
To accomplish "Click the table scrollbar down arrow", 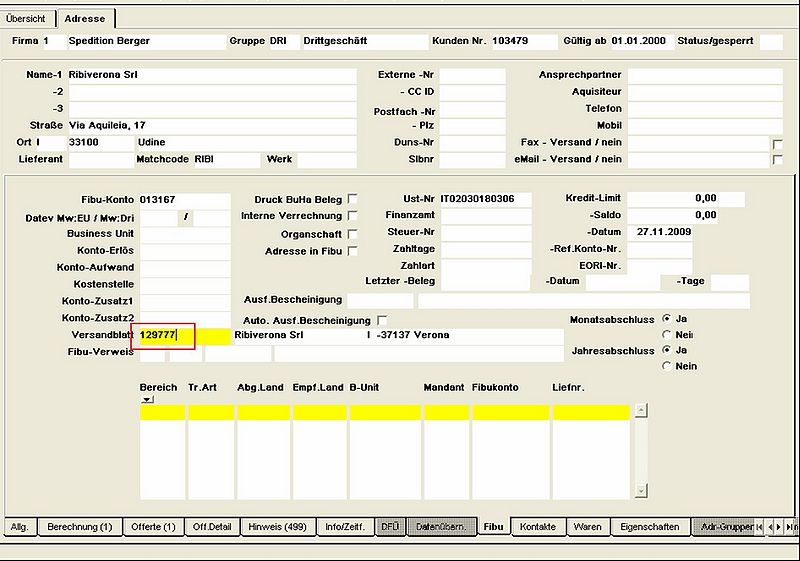I will coord(641,491).
